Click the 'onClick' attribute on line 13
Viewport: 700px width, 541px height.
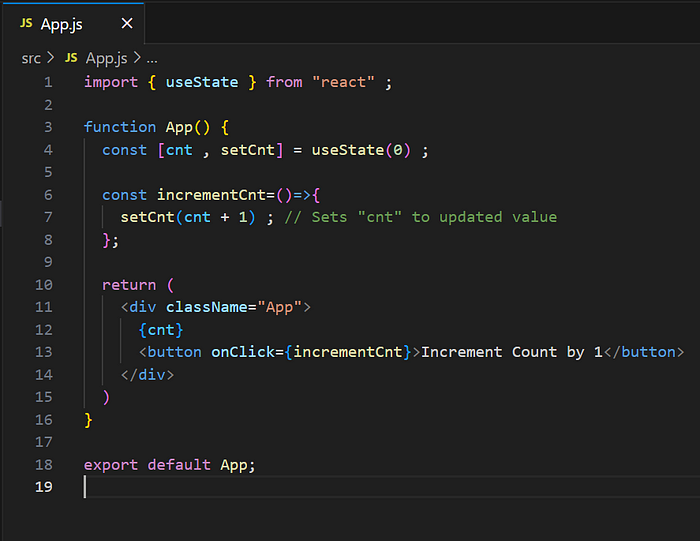click(243, 353)
